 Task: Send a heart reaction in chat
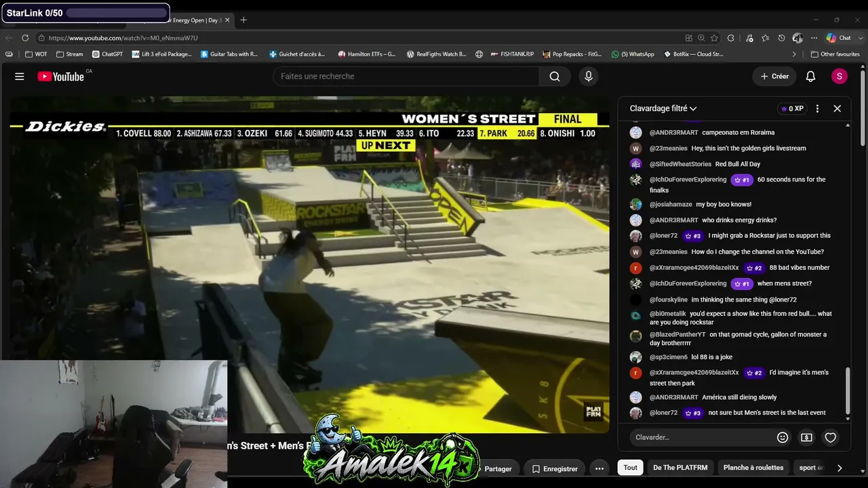[830, 438]
